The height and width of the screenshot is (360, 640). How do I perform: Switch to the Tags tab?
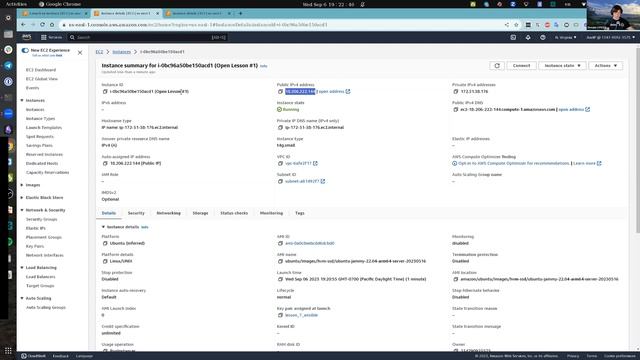pos(300,213)
